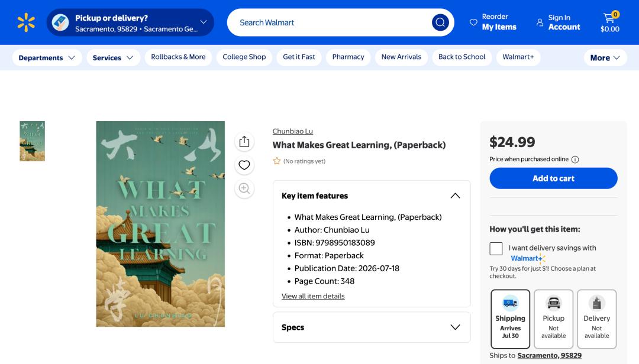Click the info icon next to price note
Viewport: 639px width, 364px height.
coord(575,160)
